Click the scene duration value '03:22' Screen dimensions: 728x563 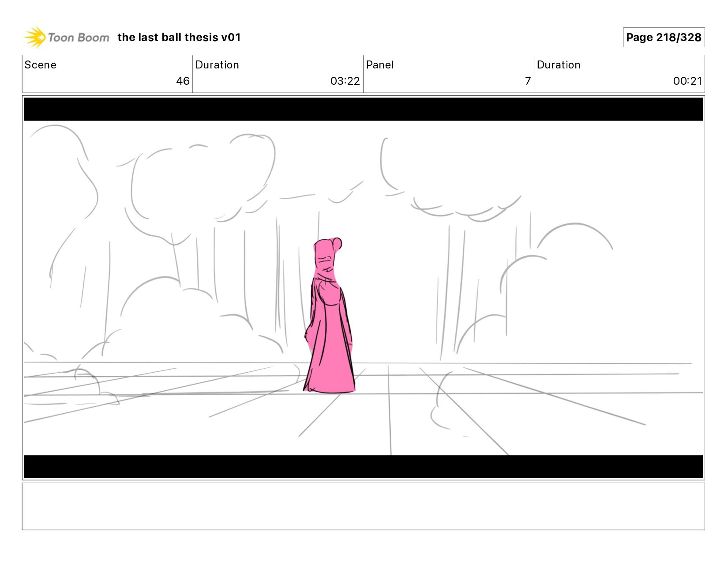click(x=345, y=81)
